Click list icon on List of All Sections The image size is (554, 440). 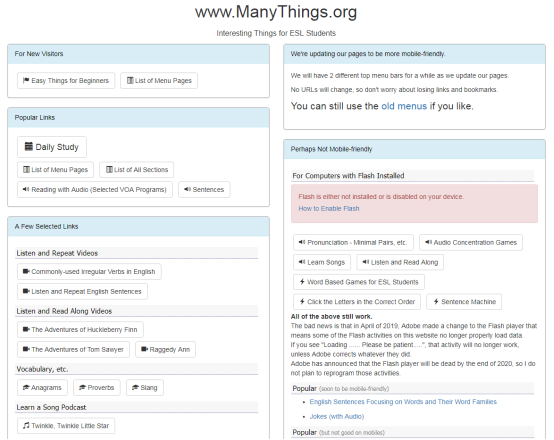pos(110,169)
